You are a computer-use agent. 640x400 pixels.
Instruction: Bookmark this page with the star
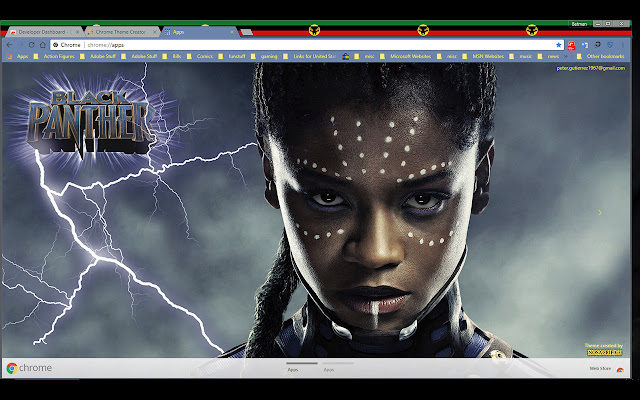[558, 45]
